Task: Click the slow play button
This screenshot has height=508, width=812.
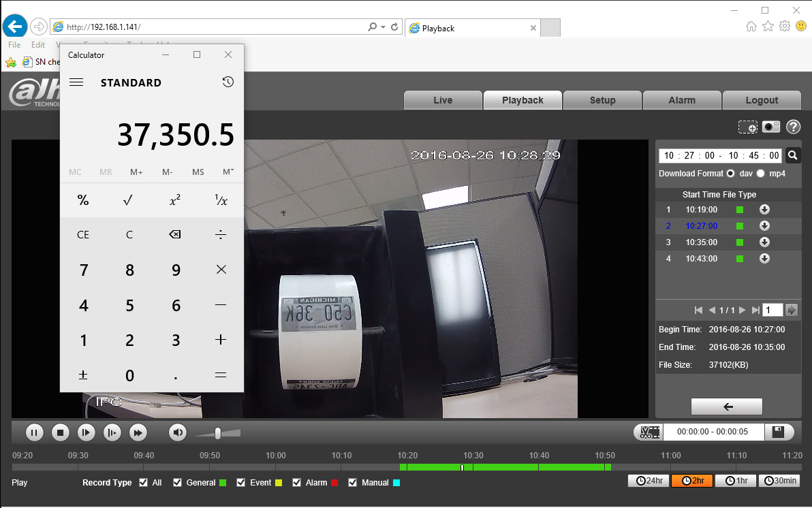Action: pos(86,432)
